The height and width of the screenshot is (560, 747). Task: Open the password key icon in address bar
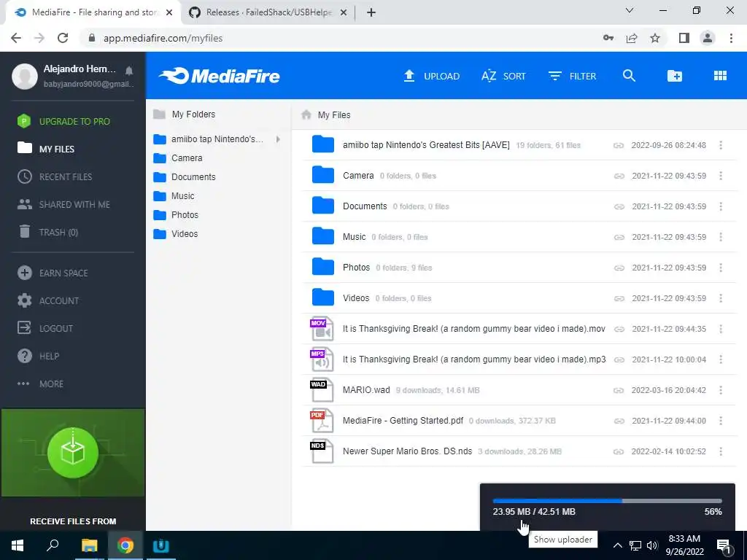click(608, 38)
